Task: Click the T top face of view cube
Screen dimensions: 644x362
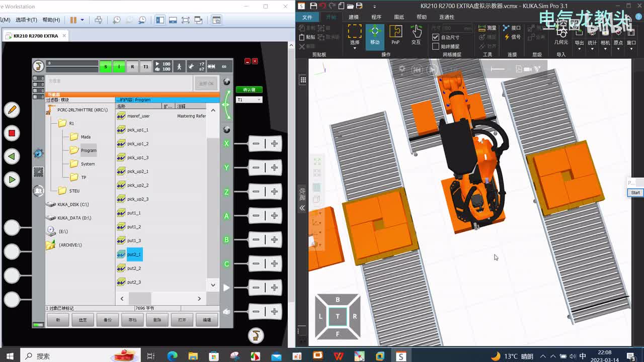Action: (338, 316)
